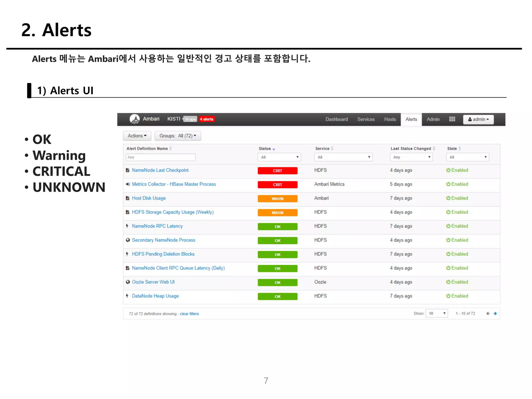532x399 pixels.
Task: Open the Status filter dropdown
Action: tap(280, 157)
